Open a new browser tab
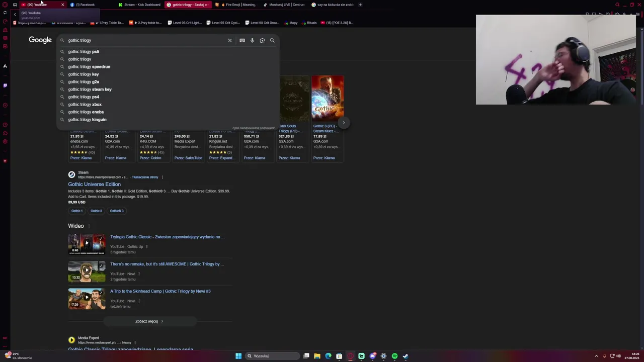The height and width of the screenshot is (362, 644). coord(360,5)
